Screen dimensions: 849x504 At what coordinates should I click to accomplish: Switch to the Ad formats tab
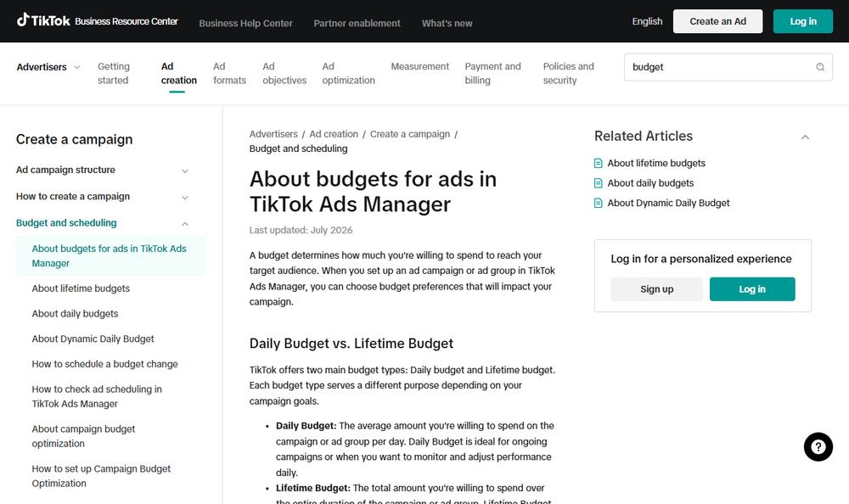229,73
